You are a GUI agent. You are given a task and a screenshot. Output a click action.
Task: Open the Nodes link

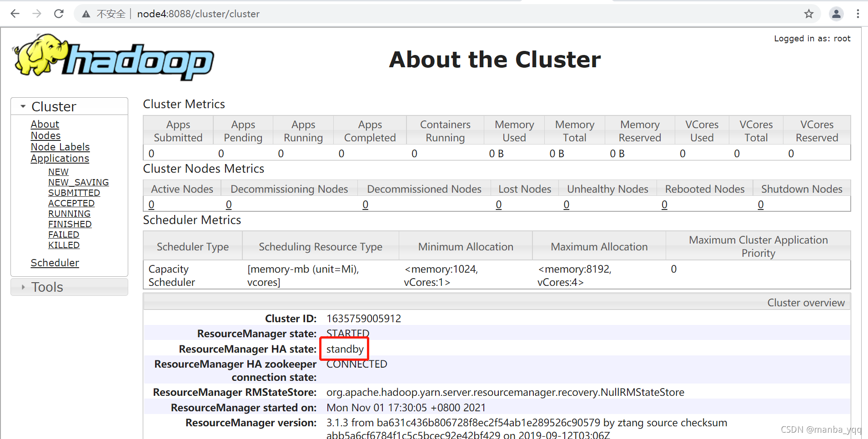45,135
